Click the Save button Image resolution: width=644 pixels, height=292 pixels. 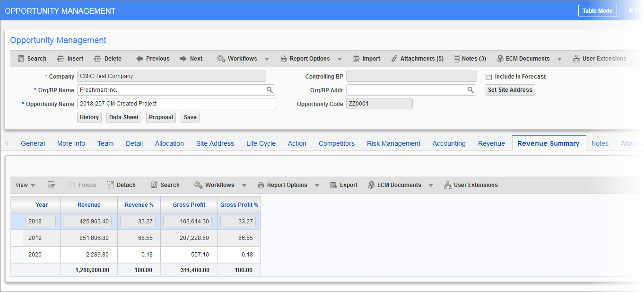190,117
